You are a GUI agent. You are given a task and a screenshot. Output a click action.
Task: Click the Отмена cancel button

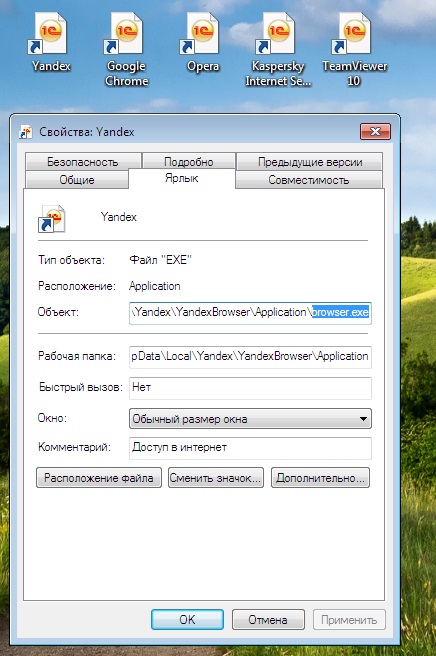pos(268,620)
